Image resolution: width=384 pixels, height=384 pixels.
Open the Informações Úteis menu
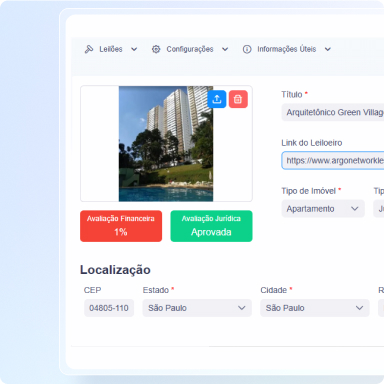[287, 49]
